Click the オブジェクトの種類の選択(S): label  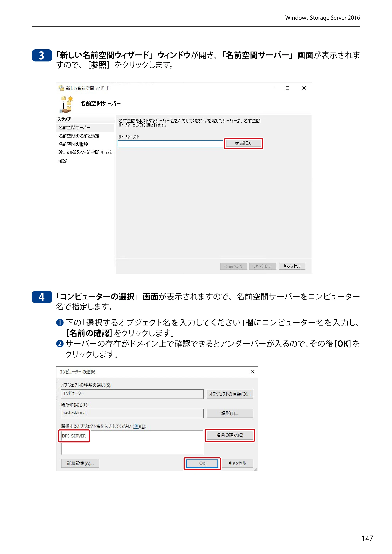86,385
